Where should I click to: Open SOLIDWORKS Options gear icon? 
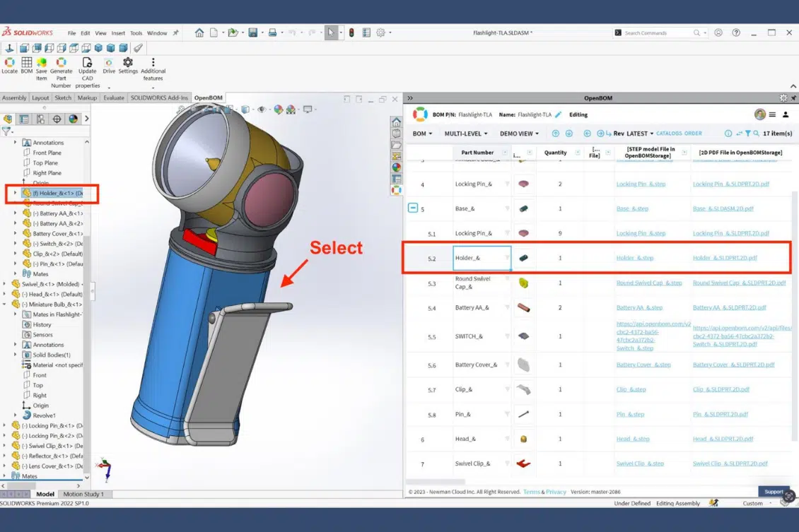pos(380,32)
